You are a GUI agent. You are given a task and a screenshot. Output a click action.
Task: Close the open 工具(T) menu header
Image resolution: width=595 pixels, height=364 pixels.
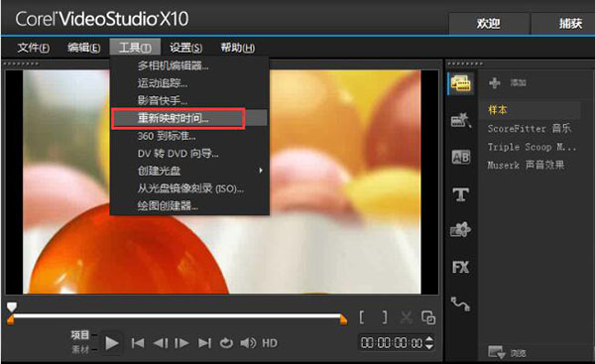coord(135,47)
